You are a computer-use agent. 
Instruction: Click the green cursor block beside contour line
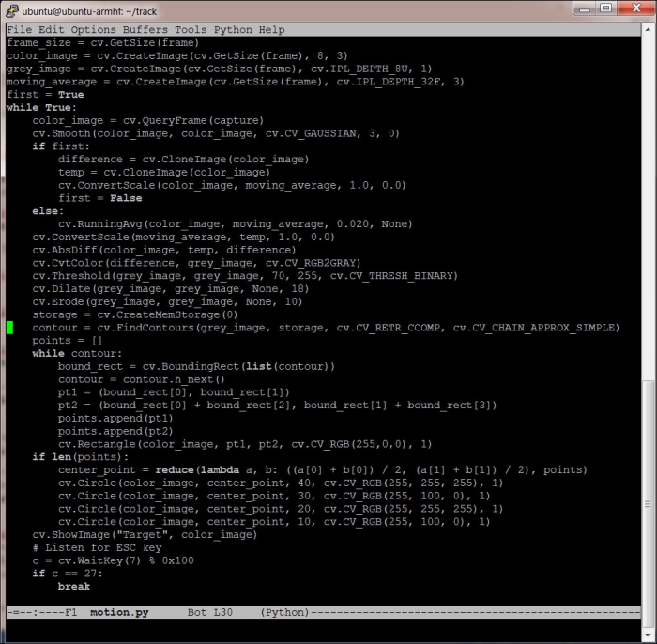click(9, 328)
